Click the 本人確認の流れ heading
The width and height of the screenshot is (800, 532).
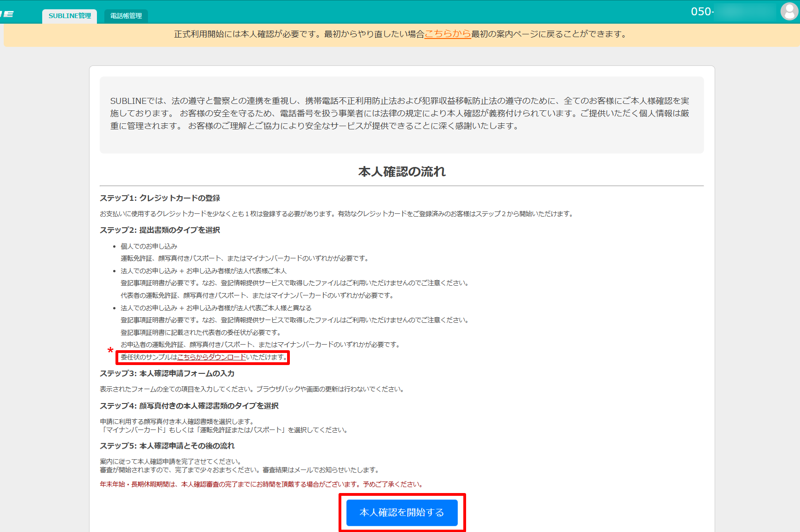[x=402, y=172]
